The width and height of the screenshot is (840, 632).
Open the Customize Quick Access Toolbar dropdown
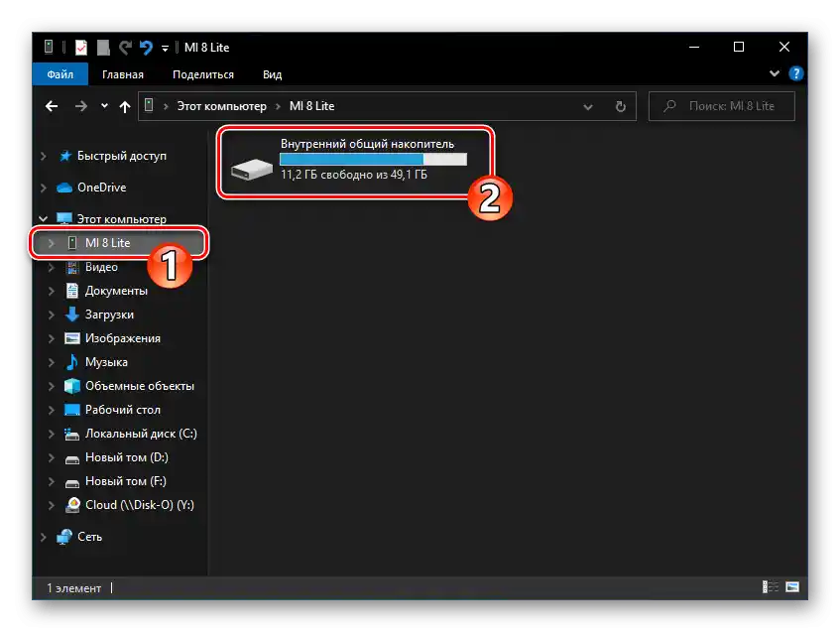pos(165,49)
